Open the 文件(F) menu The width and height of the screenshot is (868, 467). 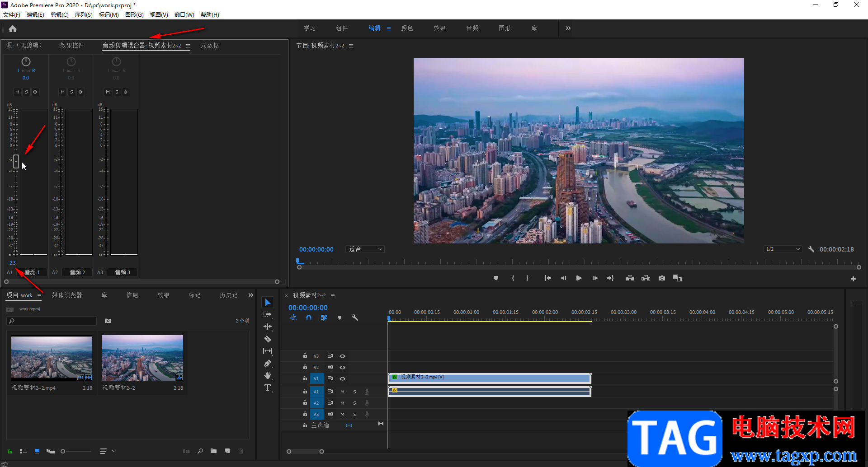(x=12, y=15)
